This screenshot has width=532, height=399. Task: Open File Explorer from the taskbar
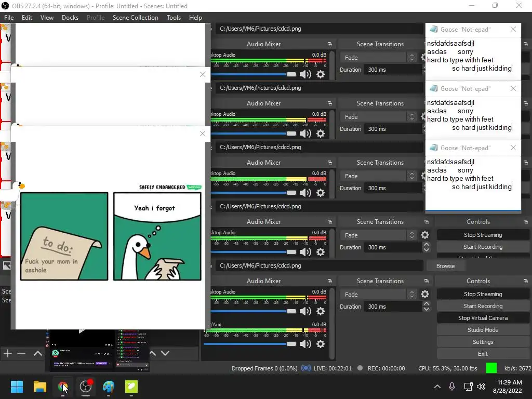click(39, 387)
